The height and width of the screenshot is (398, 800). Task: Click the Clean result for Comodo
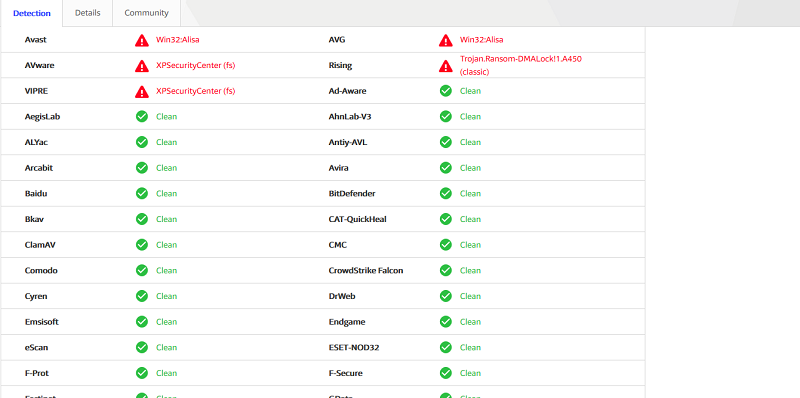(166, 270)
